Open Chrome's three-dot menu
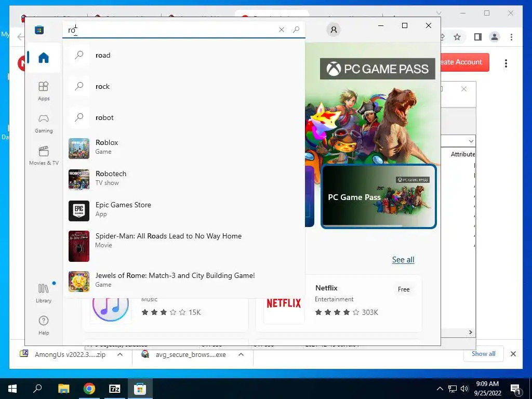Image resolution: width=532 pixels, height=399 pixels. [x=511, y=37]
